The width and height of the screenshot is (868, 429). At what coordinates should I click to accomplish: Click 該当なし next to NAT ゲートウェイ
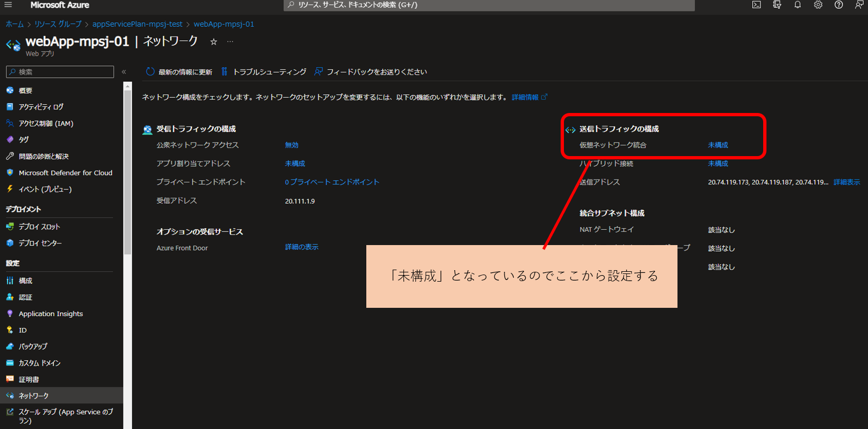pyautogui.click(x=722, y=230)
